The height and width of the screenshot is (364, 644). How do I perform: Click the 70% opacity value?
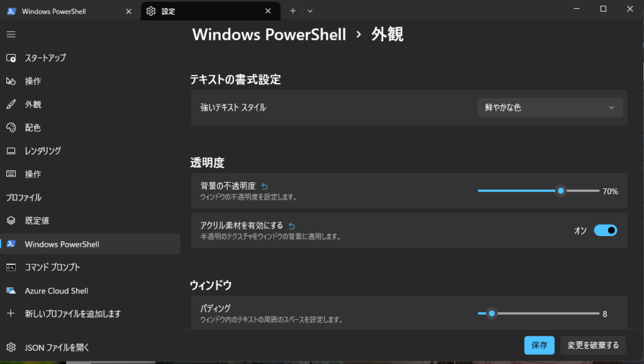point(610,191)
